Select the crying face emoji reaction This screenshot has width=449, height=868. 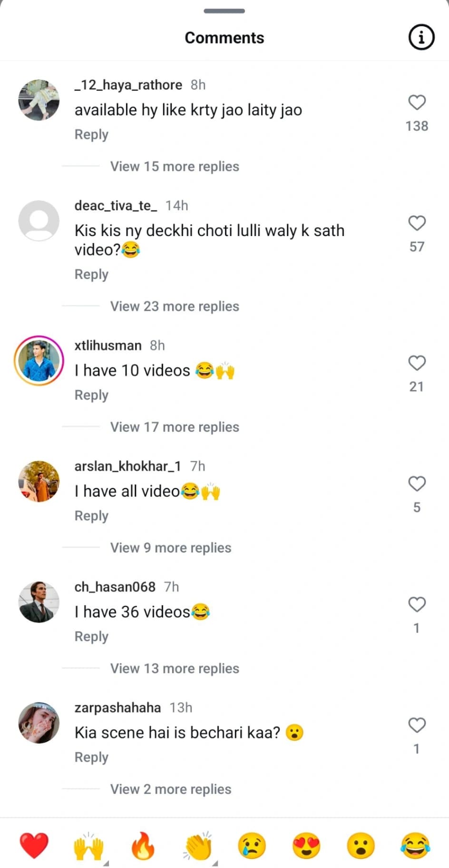coord(252,846)
